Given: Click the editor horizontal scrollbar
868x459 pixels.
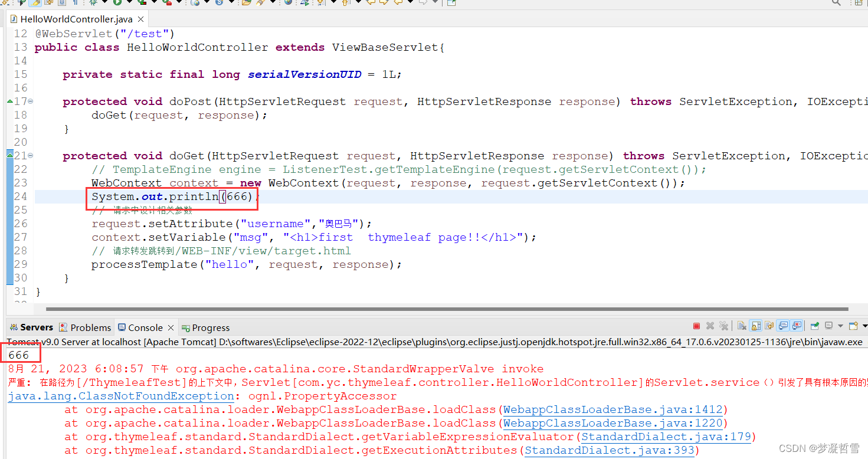Looking at the screenshot, I should click(x=447, y=309).
